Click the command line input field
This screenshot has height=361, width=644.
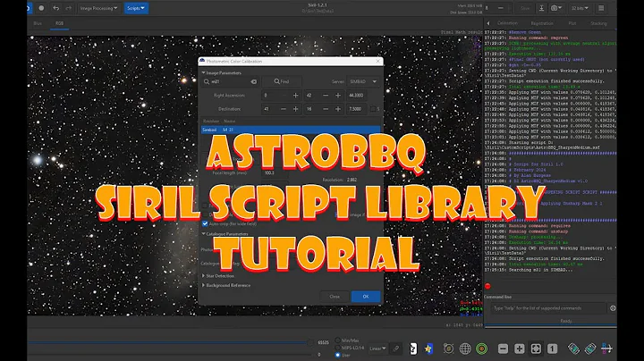point(548,308)
